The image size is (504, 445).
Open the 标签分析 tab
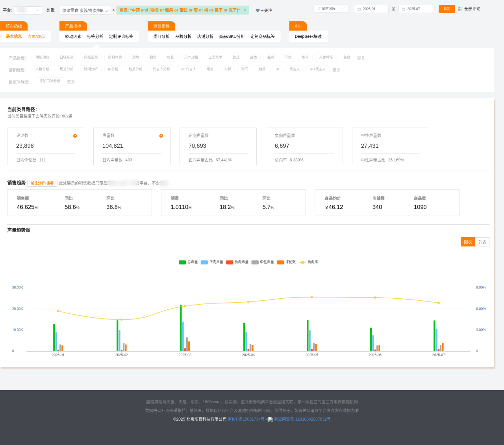coord(95,37)
